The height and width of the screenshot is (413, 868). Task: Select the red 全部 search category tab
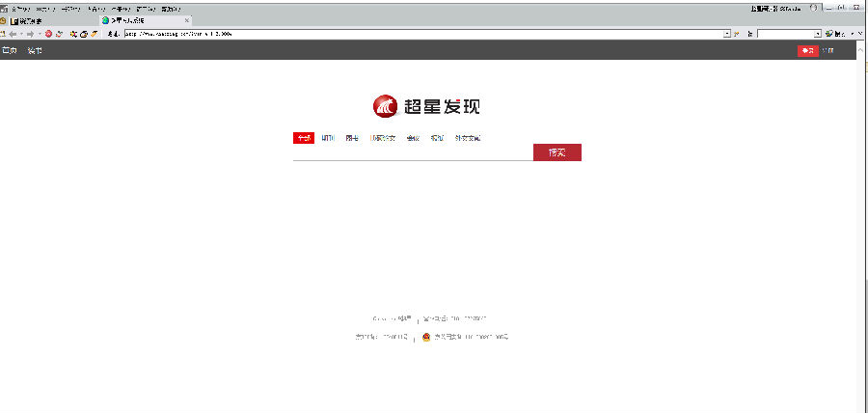(304, 138)
